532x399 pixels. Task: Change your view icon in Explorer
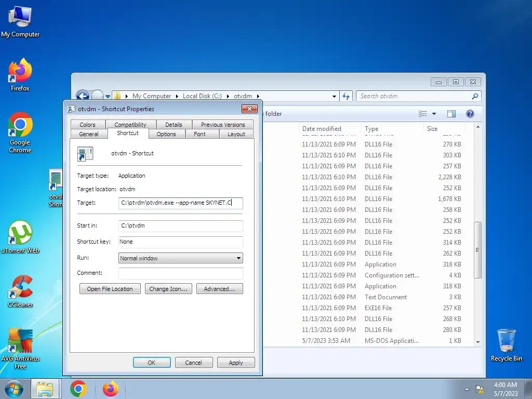(x=422, y=114)
